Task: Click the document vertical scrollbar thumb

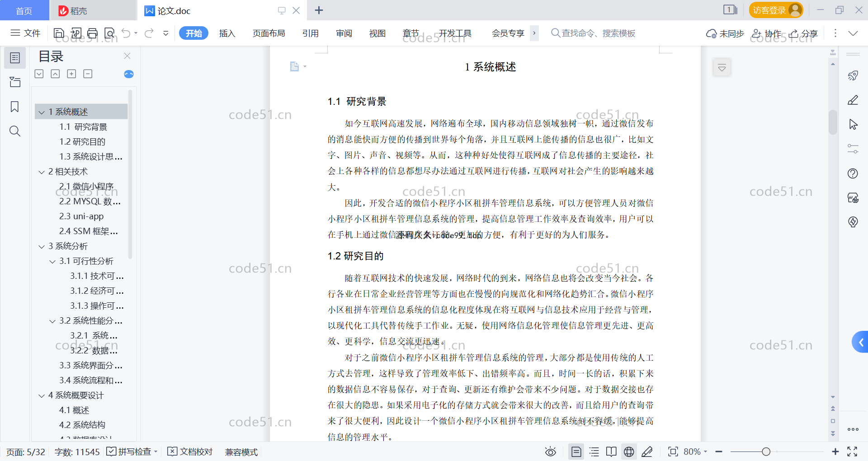Action: tap(833, 122)
